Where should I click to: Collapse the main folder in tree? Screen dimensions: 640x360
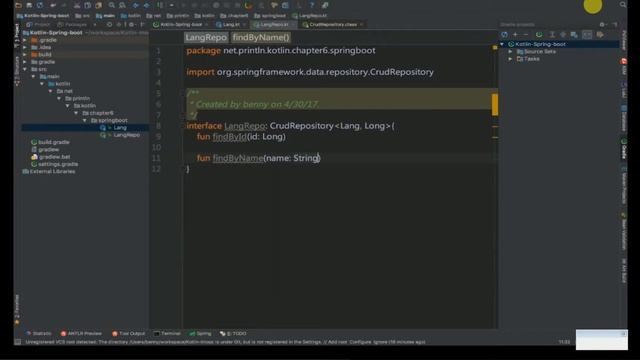(x=33, y=76)
